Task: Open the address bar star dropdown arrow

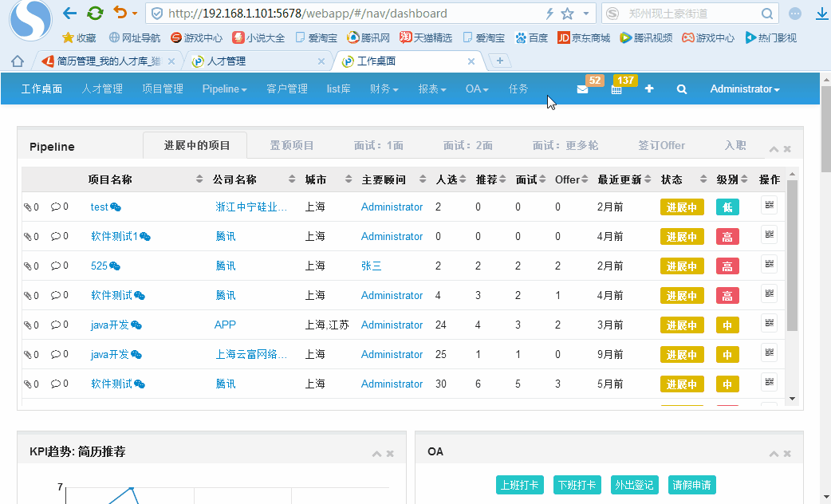Action: click(585, 14)
